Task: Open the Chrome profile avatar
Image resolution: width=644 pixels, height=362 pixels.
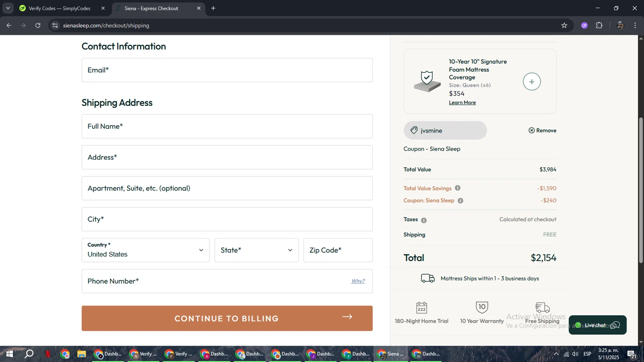Action: tap(620, 25)
